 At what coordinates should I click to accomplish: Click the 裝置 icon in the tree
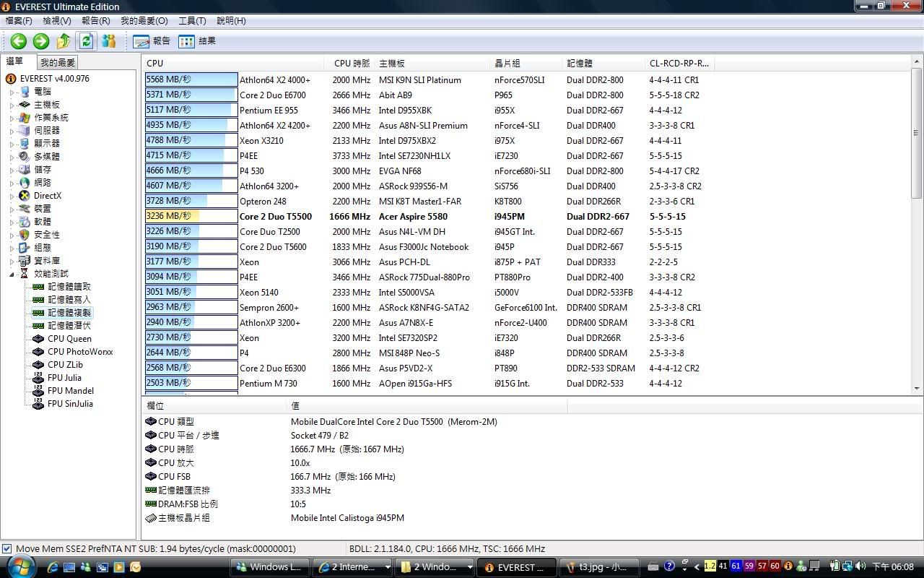tap(25, 209)
